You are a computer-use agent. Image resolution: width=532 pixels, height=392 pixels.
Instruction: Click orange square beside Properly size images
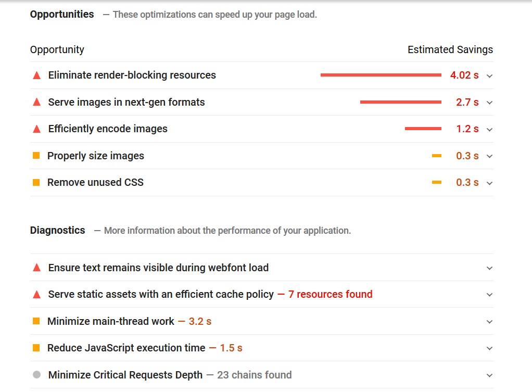36,156
